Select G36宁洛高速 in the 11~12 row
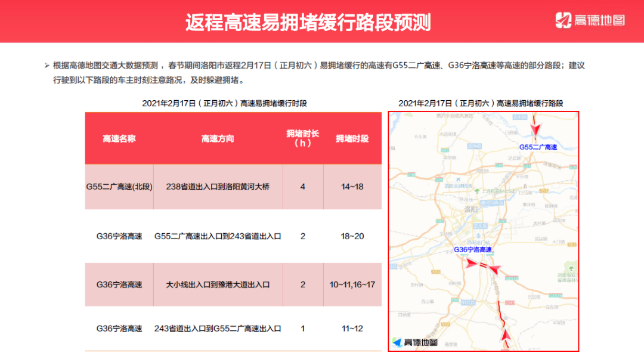This screenshot has height=362, width=644. pos(119,329)
